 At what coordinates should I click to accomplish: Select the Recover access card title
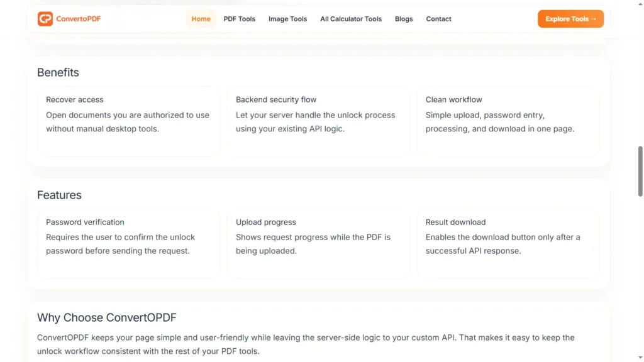point(75,100)
